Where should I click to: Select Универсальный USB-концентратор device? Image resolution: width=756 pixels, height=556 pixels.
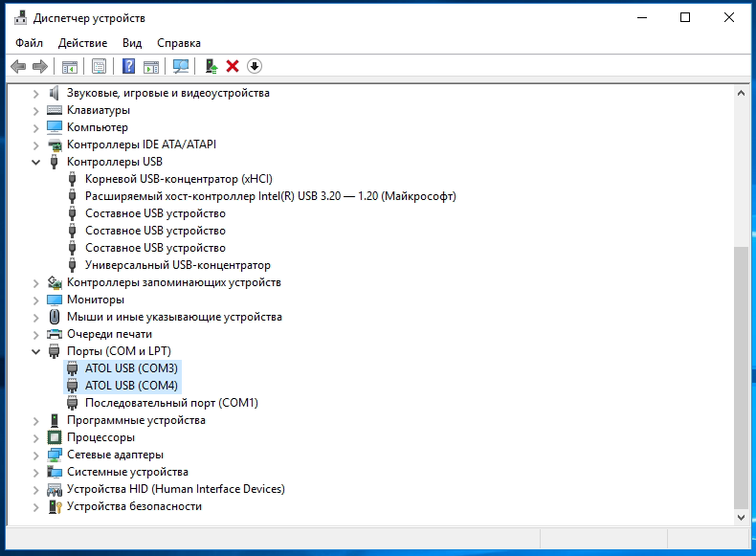[x=177, y=265]
